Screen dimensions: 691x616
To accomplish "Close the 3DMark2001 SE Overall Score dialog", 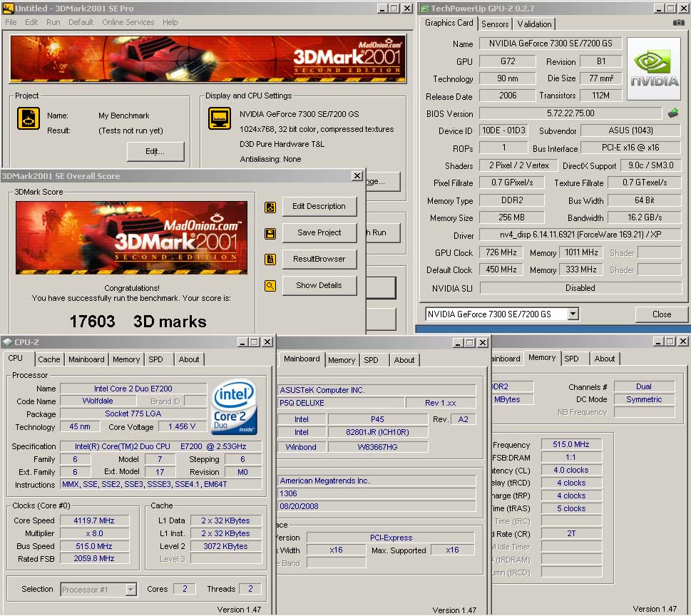I will (357, 176).
